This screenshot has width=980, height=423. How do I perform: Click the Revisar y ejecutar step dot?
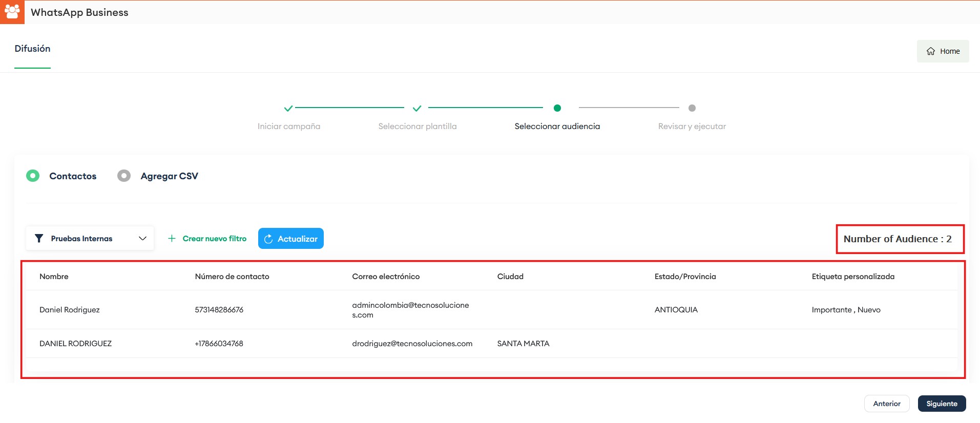click(692, 108)
